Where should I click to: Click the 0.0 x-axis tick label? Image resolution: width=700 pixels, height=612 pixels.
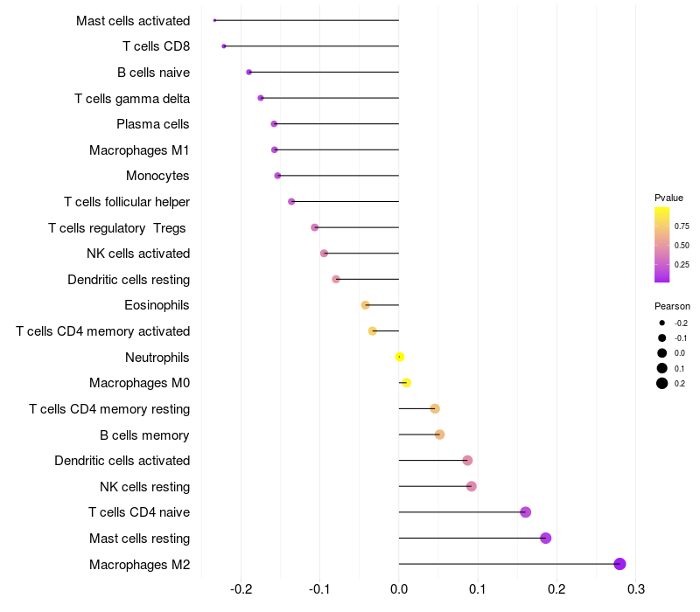399,589
